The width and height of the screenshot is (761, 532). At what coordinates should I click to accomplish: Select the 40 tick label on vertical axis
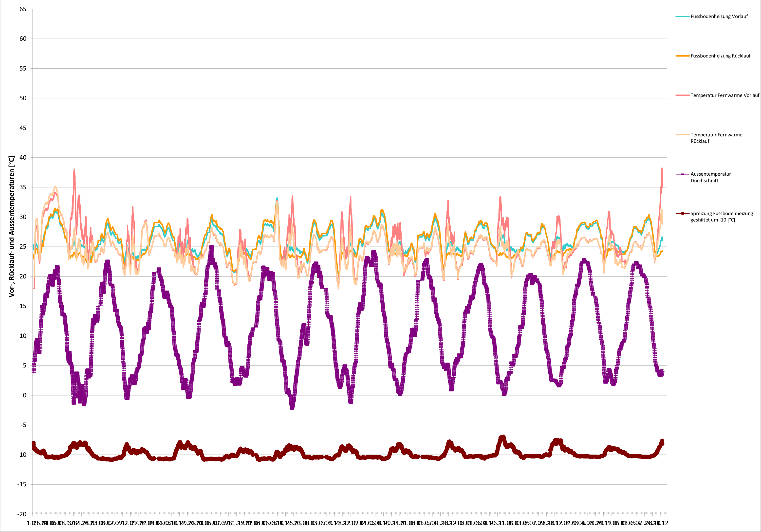23,157
